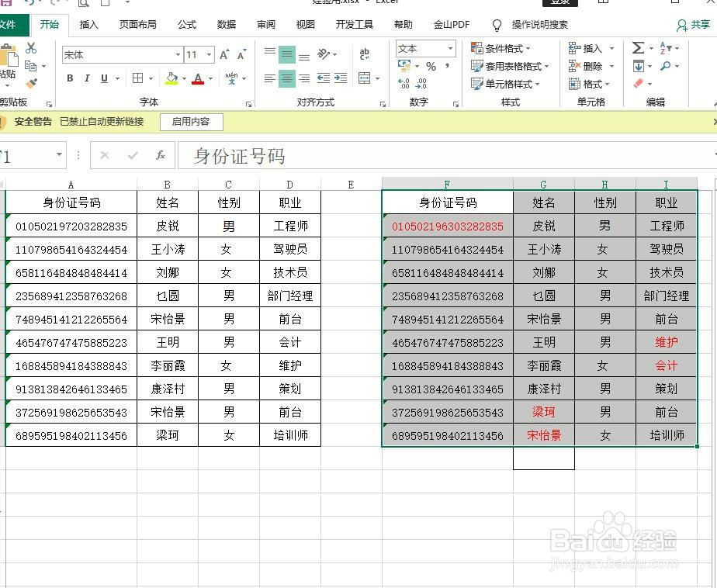Viewport: 717px width, 588px height.
Task: Click the Fill down arrow icon
Action: point(639,66)
